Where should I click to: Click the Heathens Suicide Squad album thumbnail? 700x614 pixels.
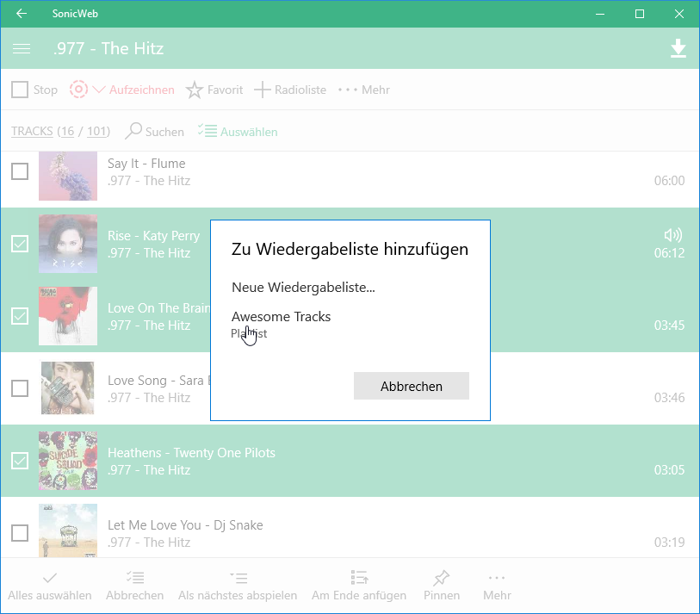pyautogui.click(x=68, y=461)
